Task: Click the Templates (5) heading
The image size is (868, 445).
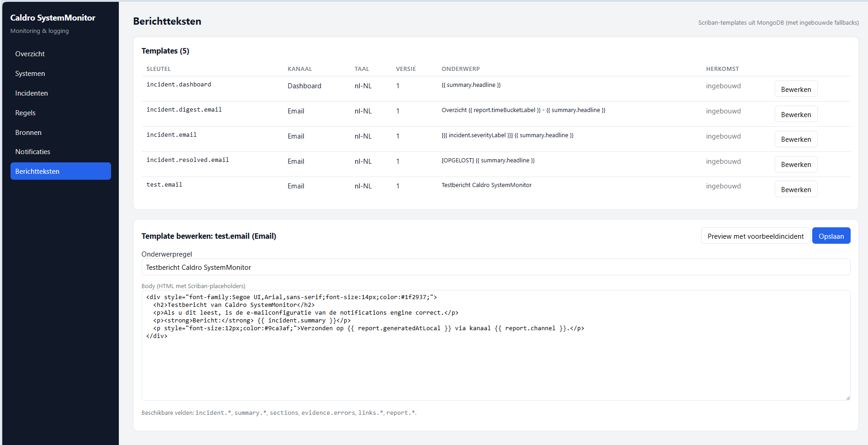Action: (165, 51)
